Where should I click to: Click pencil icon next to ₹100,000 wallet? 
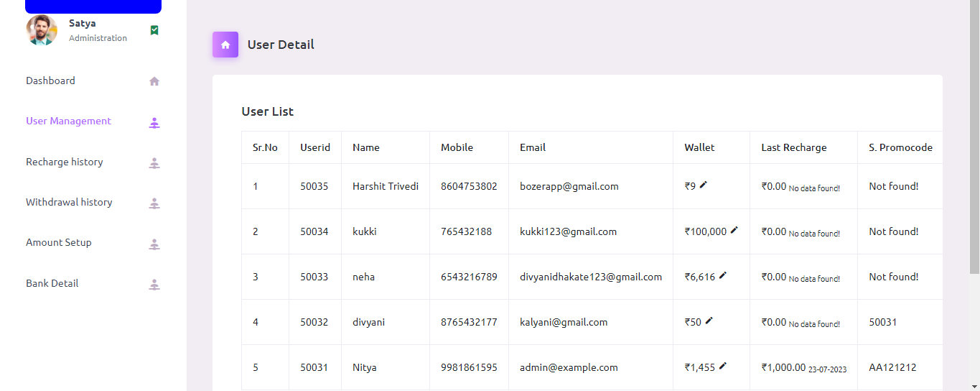click(x=734, y=231)
